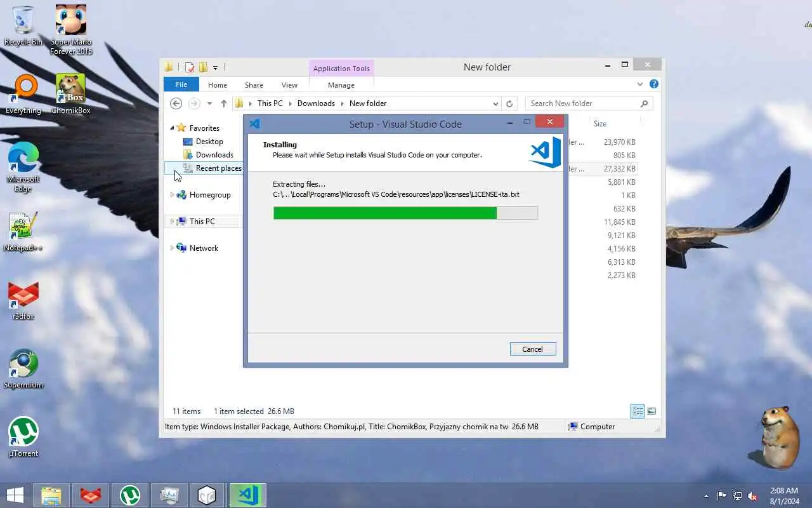812x508 pixels.
Task: Open the Home ribbon tab
Action: 218,84
